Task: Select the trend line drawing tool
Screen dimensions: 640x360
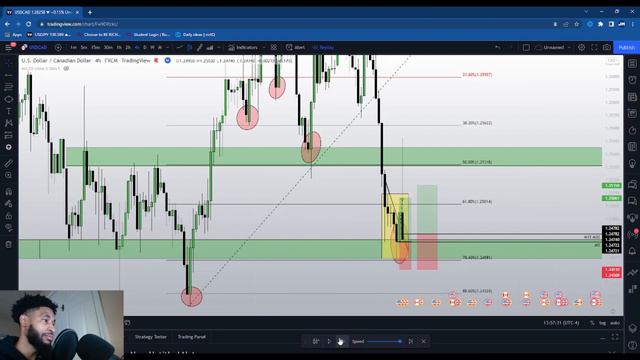Action: (9, 75)
